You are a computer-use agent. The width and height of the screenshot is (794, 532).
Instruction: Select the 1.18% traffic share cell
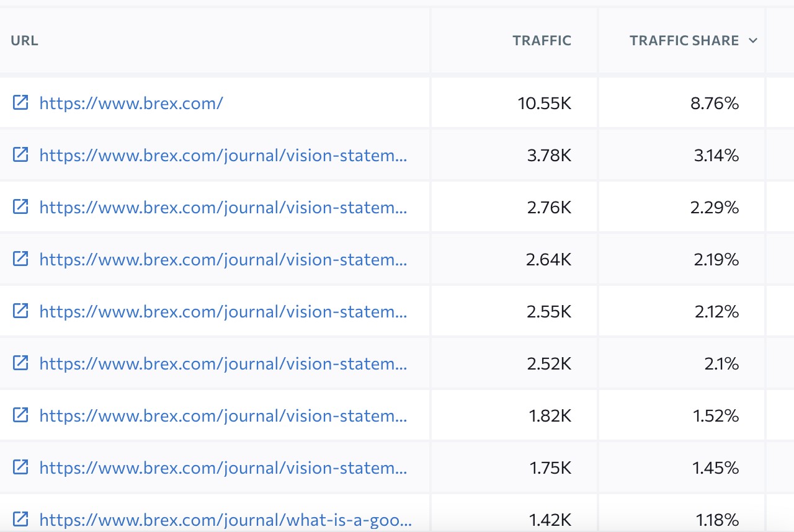click(x=716, y=519)
